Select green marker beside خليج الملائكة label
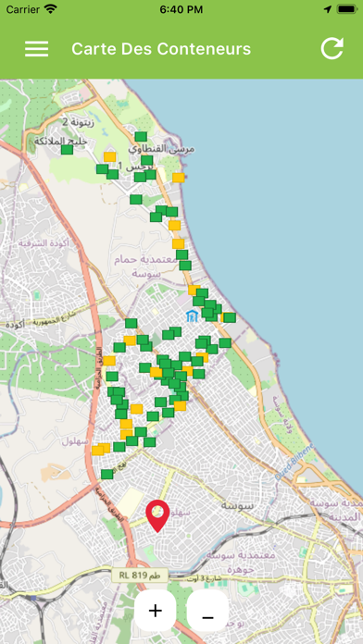 (67, 150)
